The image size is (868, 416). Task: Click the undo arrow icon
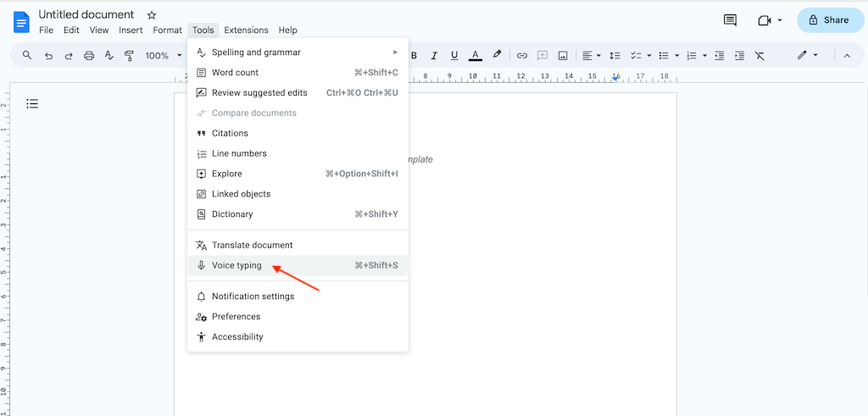(x=48, y=55)
